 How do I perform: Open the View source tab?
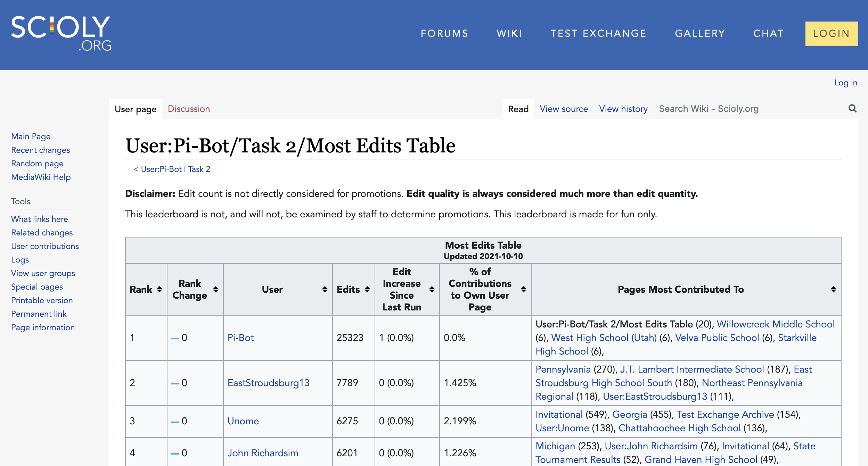point(564,109)
